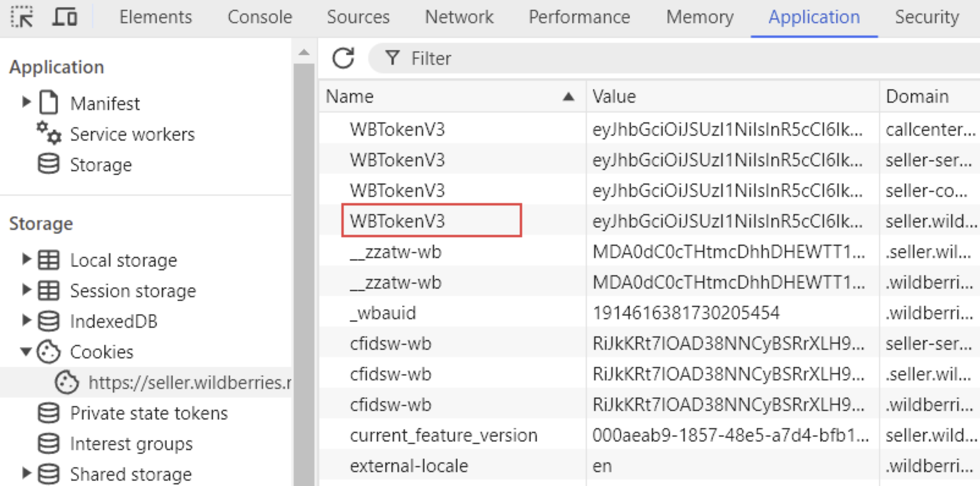This screenshot has width=980, height=486.
Task: Click the Storage database icon under Application
Action: (49, 164)
